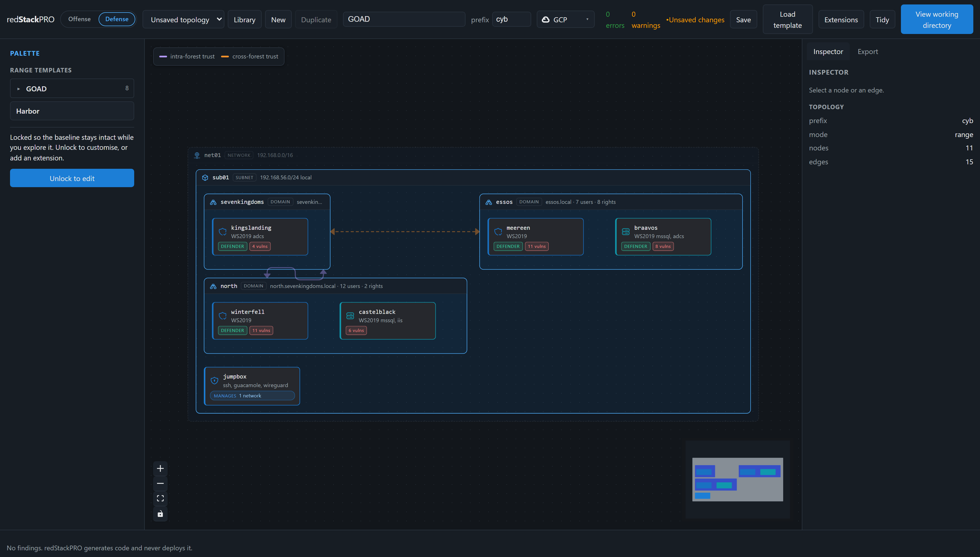Click View working directory
The width and height of the screenshot is (980, 557).
(937, 19)
